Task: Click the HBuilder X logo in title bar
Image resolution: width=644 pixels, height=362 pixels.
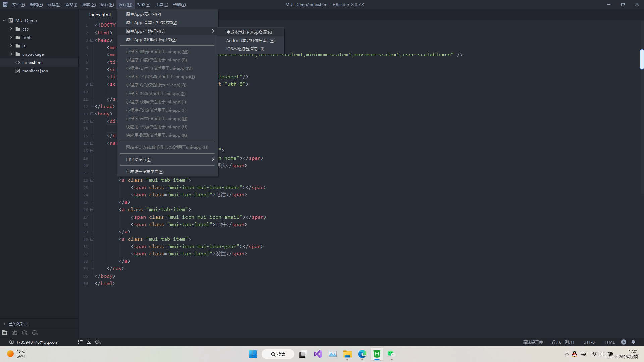Action: 5,4
